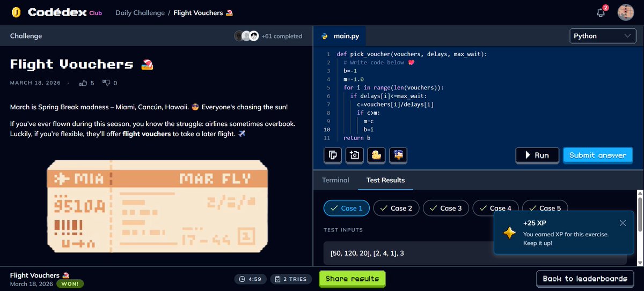Select test Case 4

(x=495, y=208)
